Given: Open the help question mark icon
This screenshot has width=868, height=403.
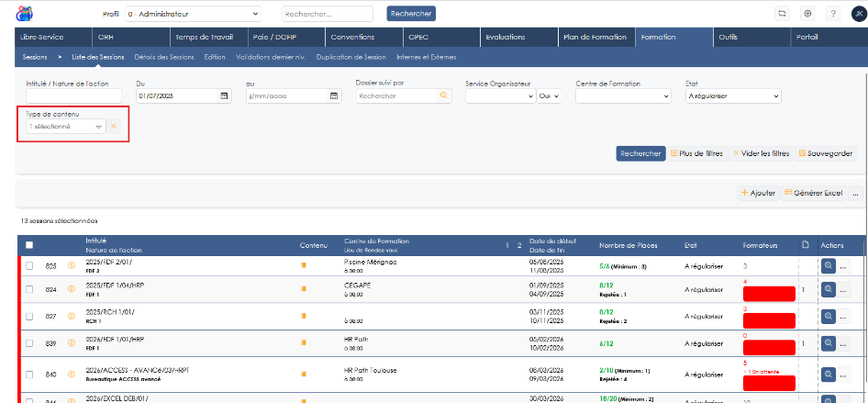Looking at the screenshot, I should [x=834, y=14].
